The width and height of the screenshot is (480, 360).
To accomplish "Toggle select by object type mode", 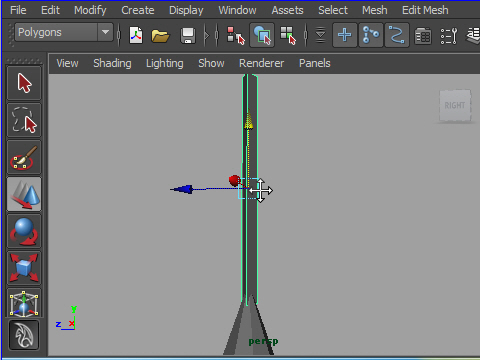I will 262,35.
